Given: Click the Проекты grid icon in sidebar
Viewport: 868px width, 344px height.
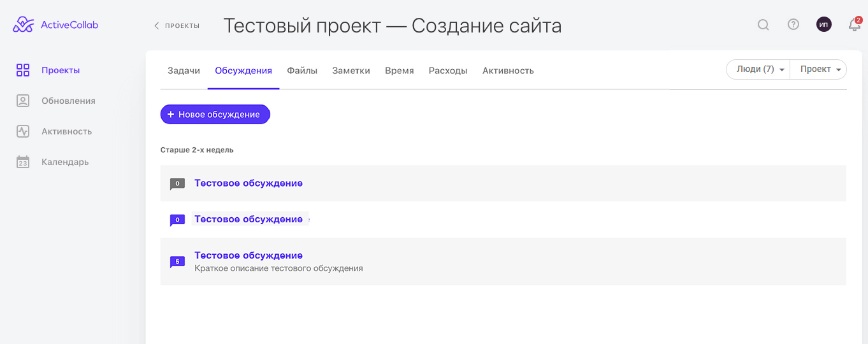Looking at the screenshot, I should [x=23, y=70].
